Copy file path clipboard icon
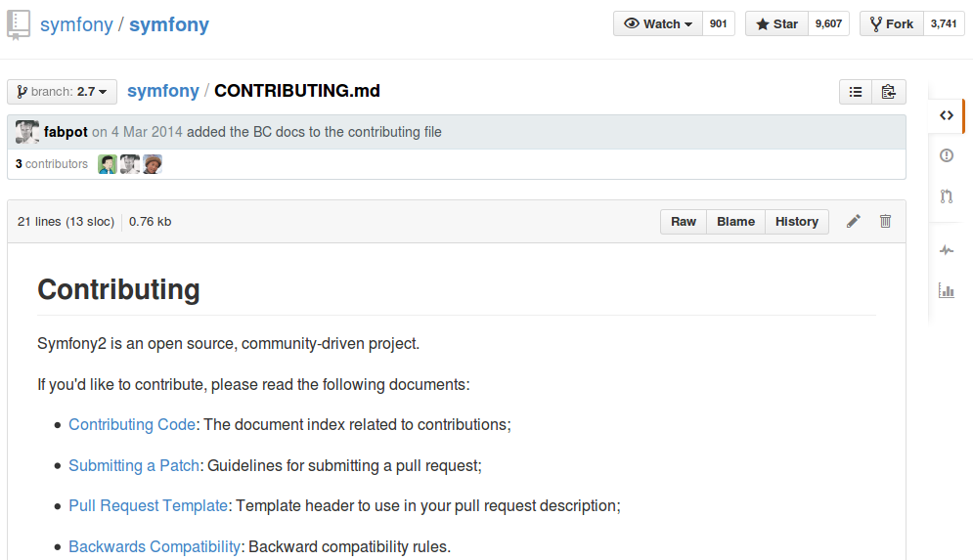 [889, 92]
